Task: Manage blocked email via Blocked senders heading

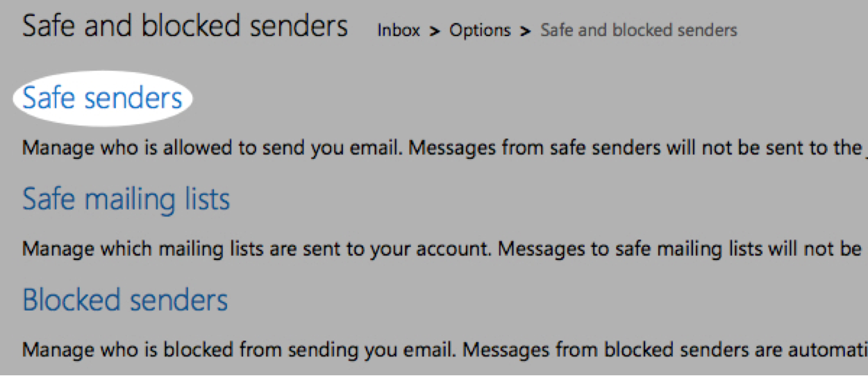Action: 126,300
